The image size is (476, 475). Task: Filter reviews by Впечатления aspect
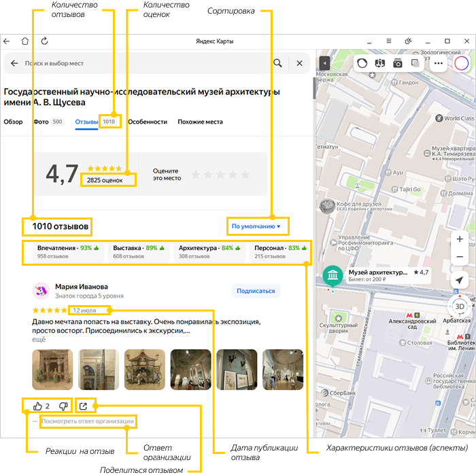coord(68,251)
